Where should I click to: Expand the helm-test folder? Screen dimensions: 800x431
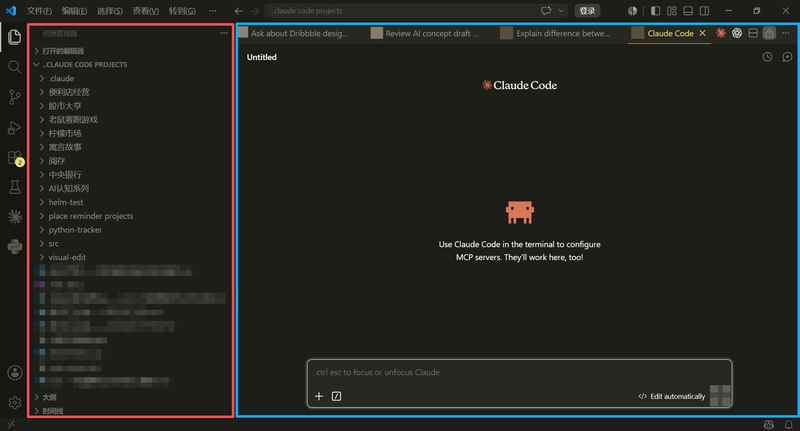click(131, 202)
